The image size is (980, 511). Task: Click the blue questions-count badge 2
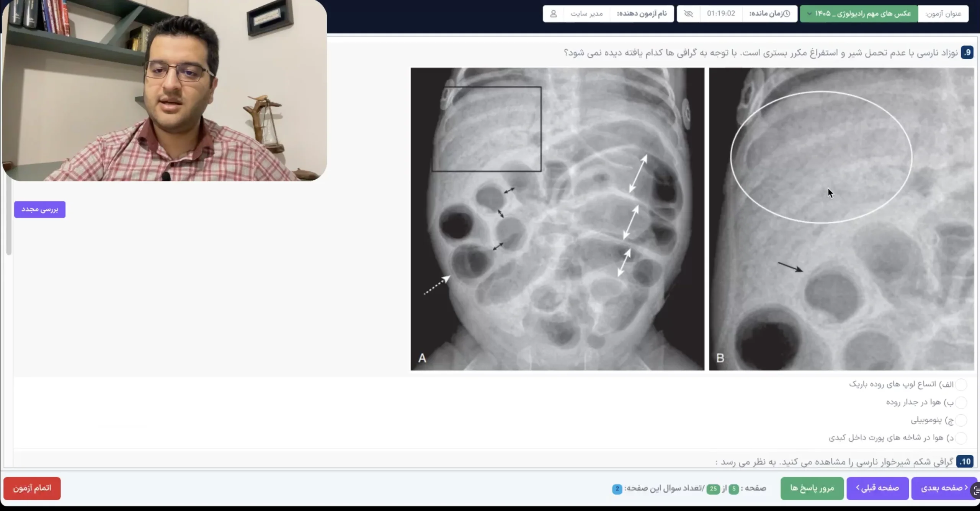click(x=617, y=489)
